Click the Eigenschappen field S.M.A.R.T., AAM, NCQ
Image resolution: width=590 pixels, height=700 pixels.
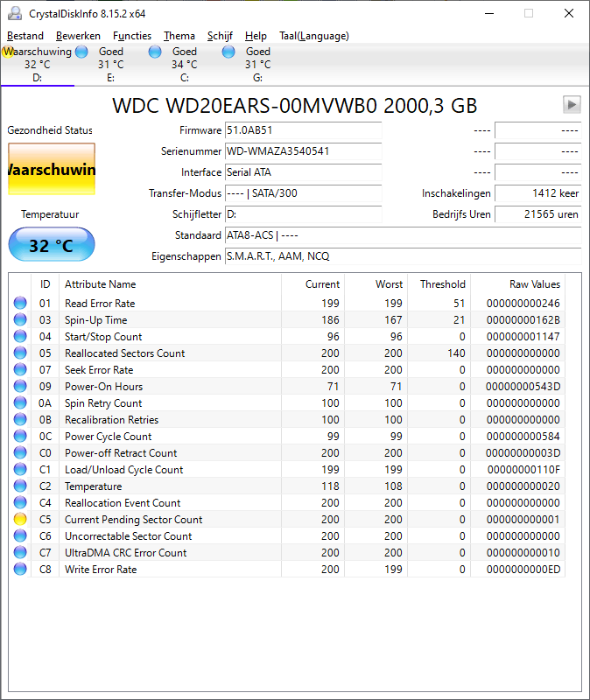pyautogui.click(x=404, y=256)
